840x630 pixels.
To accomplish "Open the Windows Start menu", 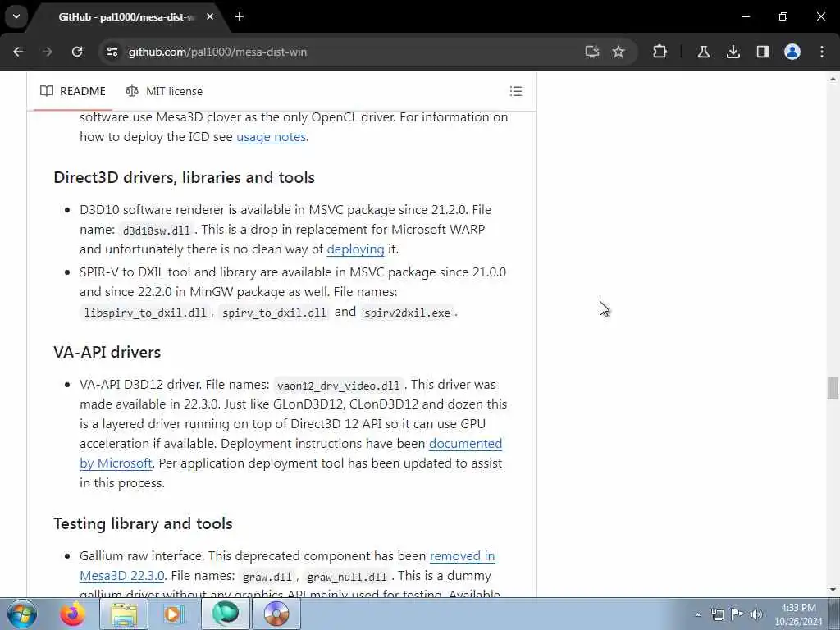I will coord(22,614).
